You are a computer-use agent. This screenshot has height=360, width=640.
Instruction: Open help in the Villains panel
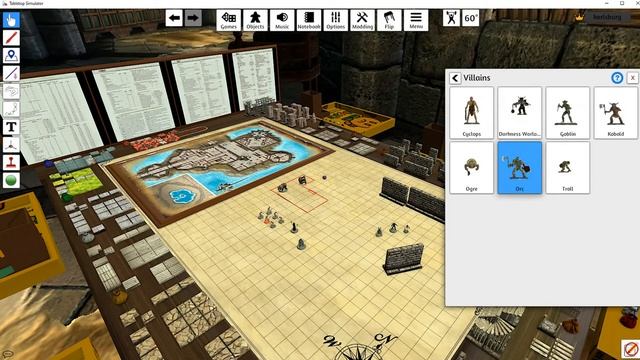(x=617, y=78)
